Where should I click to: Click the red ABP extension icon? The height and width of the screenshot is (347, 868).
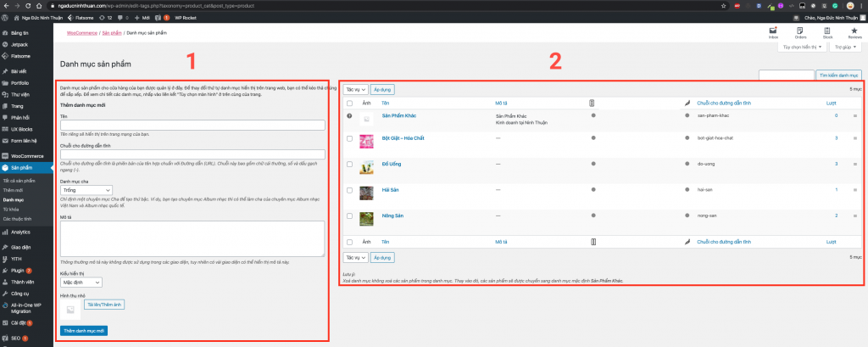738,6
